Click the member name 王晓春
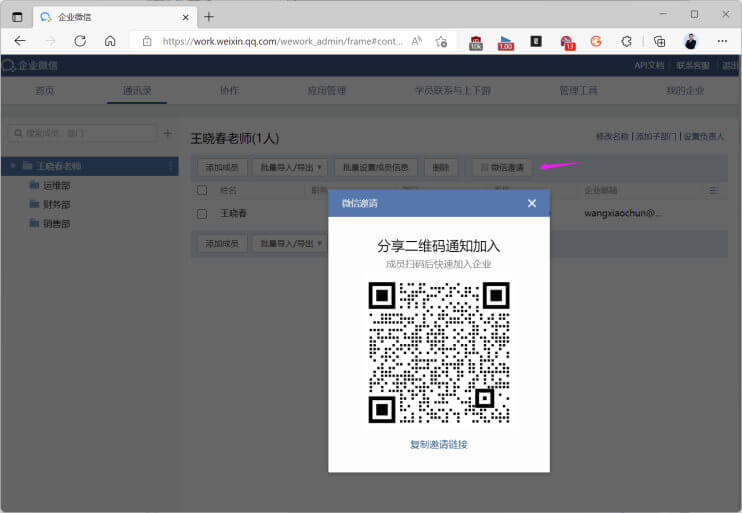742x513 pixels. tap(233, 213)
